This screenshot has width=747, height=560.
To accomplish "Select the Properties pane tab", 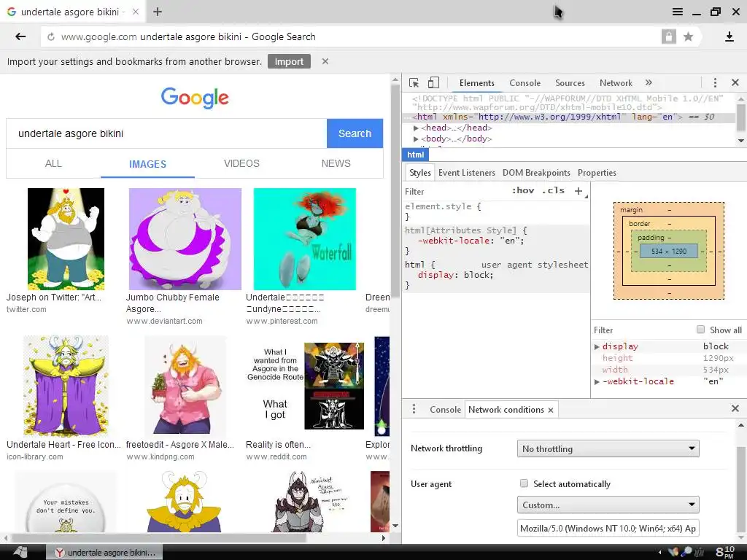I will pyautogui.click(x=597, y=172).
